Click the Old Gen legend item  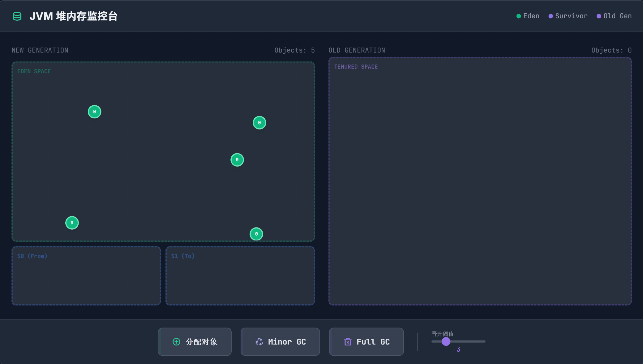[614, 16]
